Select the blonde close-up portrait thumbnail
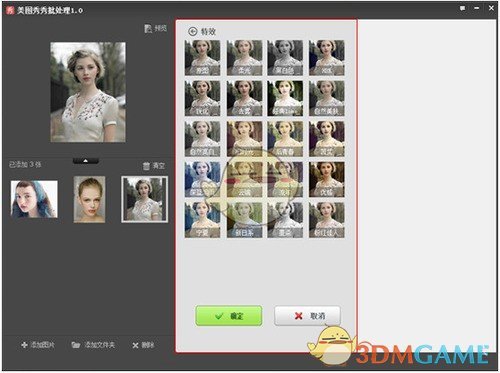500x373 pixels. click(x=89, y=199)
